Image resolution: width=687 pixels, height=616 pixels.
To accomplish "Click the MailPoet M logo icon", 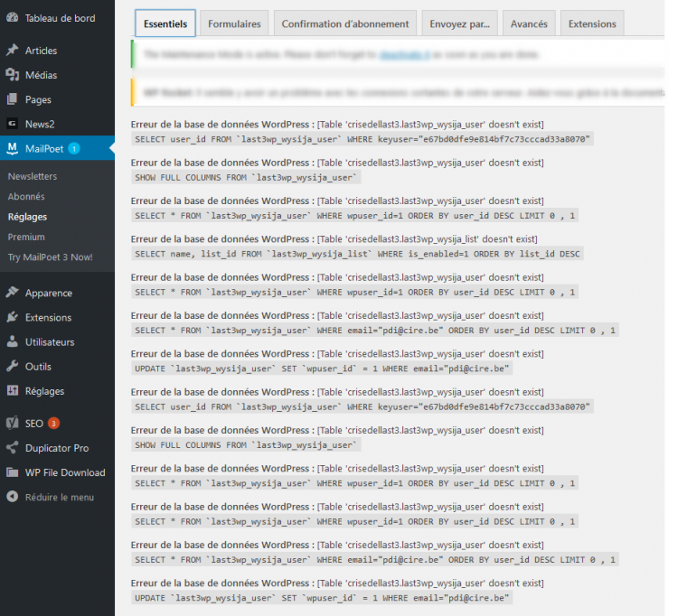I will (13, 148).
